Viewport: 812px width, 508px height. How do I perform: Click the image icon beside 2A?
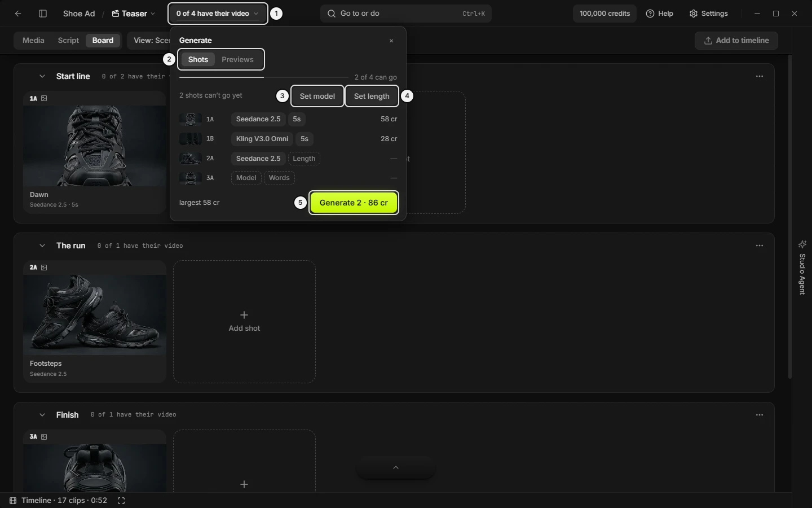click(44, 268)
